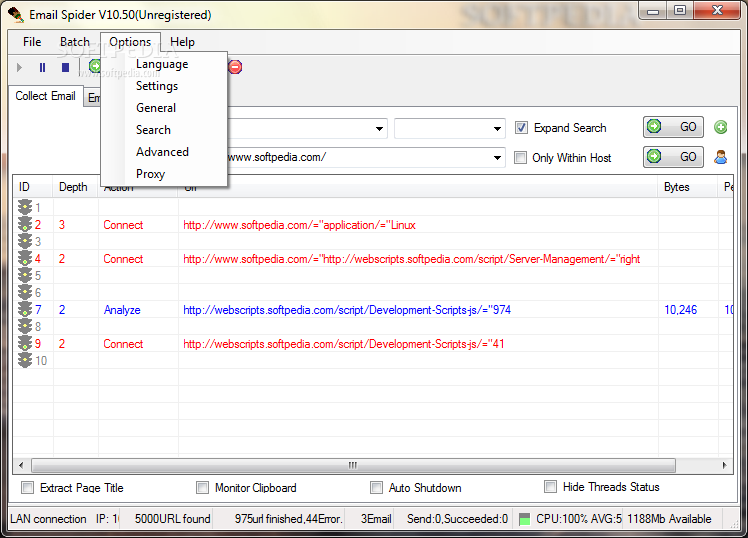748x538 pixels.
Task: Click the Pause toolbar icon
Action: pyautogui.click(x=42, y=67)
